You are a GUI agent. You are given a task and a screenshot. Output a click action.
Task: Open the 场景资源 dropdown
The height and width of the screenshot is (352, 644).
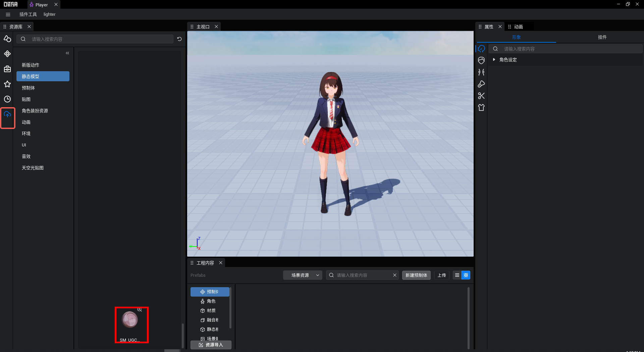click(x=303, y=275)
